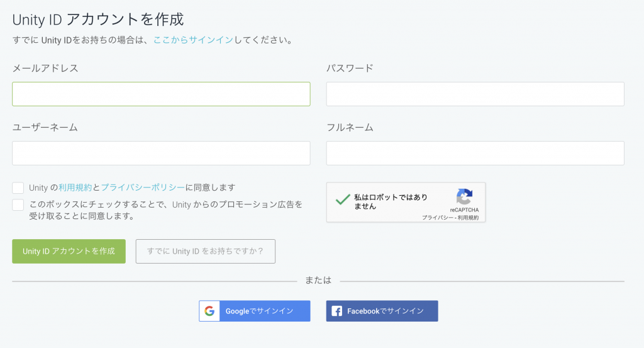Click the Googleでサインイン button text
Viewport: 644px width, 348px height.
point(259,311)
